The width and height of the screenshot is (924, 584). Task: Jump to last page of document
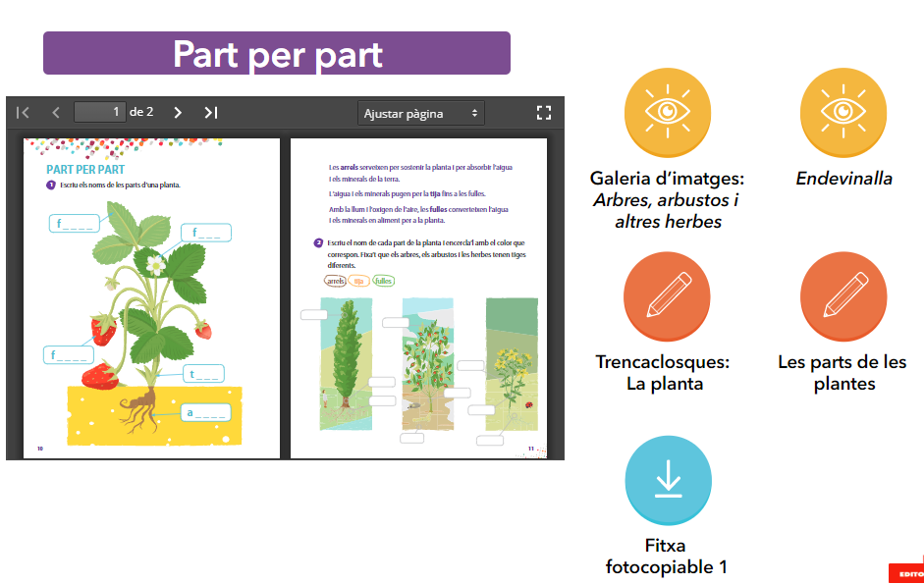point(210,113)
